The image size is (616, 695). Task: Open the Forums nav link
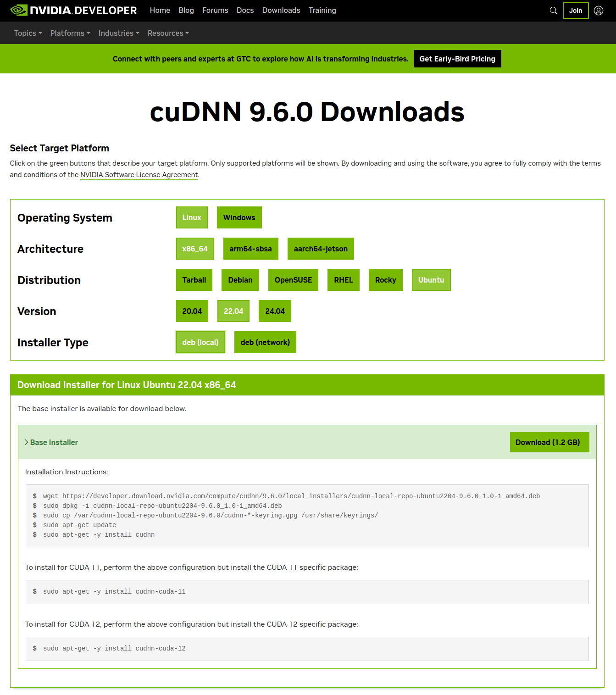(x=215, y=10)
